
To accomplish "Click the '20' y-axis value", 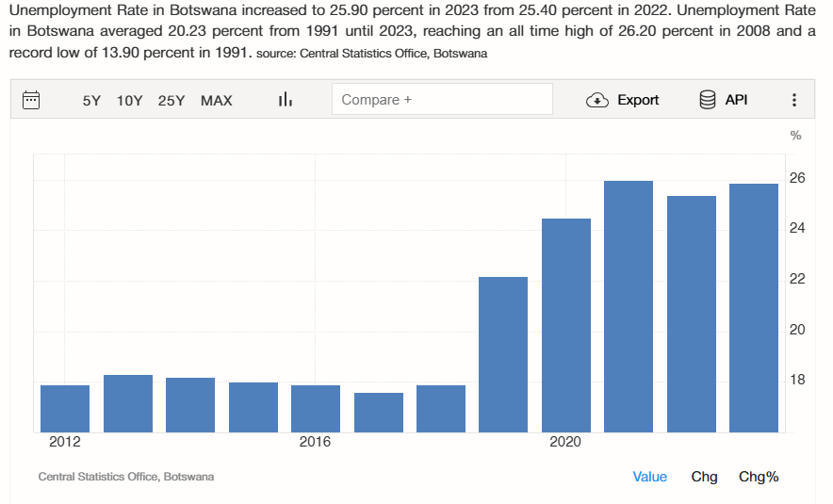I will pyautogui.click(x=797, y=330).
